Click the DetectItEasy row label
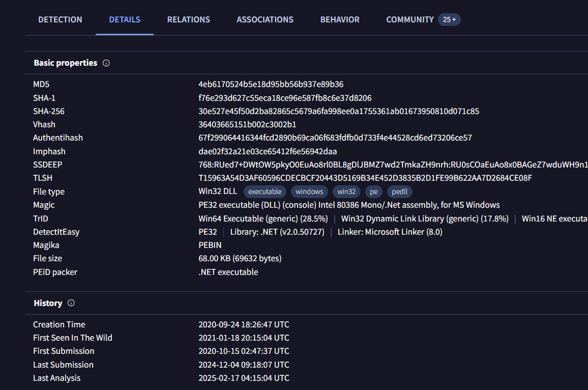 pyautogui.click(x=56, y=232)
